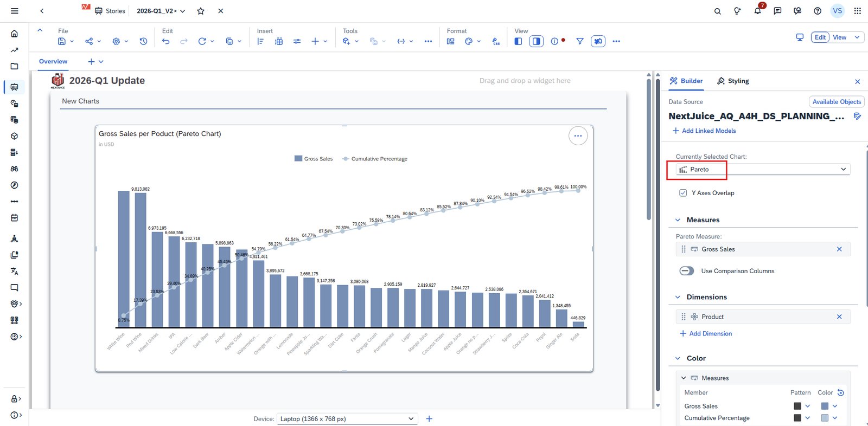
Task: Collapse the Dimensions section
Action: click(678, 297)
